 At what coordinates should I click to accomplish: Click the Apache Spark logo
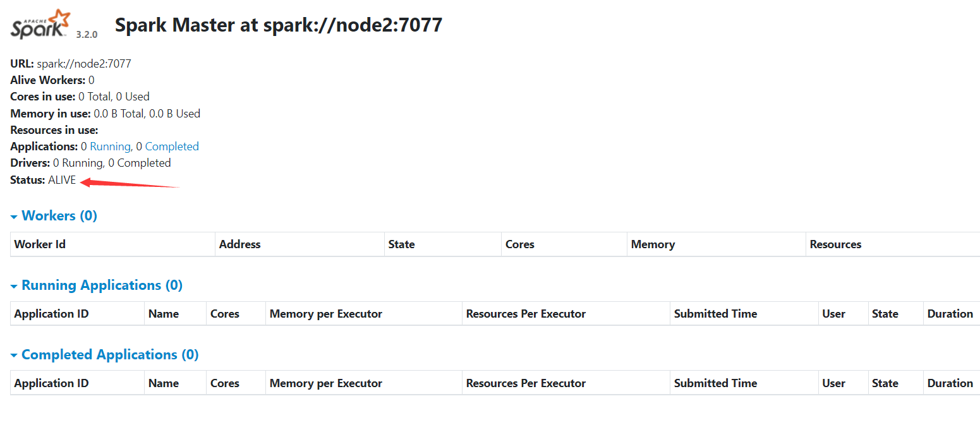pos(39,25)
